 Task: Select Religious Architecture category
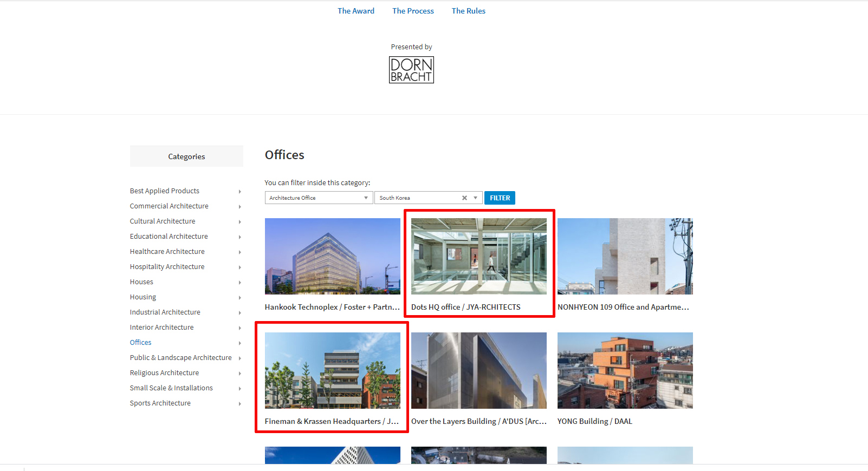point(165,372)
